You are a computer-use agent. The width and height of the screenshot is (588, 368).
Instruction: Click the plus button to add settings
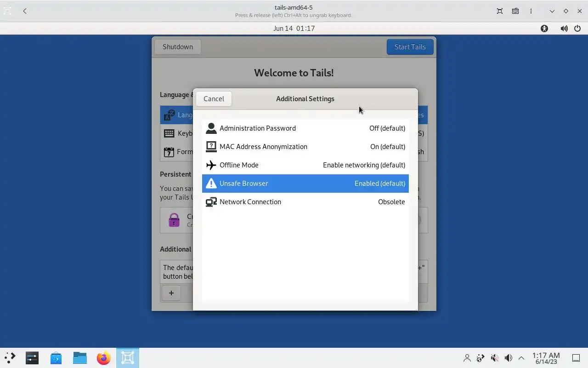(171, 293)
